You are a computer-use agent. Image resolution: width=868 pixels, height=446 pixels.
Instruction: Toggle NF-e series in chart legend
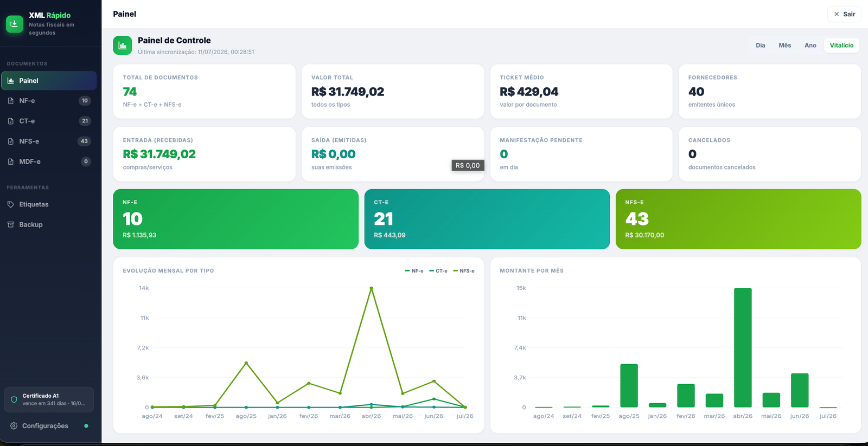tap(414, 271)
